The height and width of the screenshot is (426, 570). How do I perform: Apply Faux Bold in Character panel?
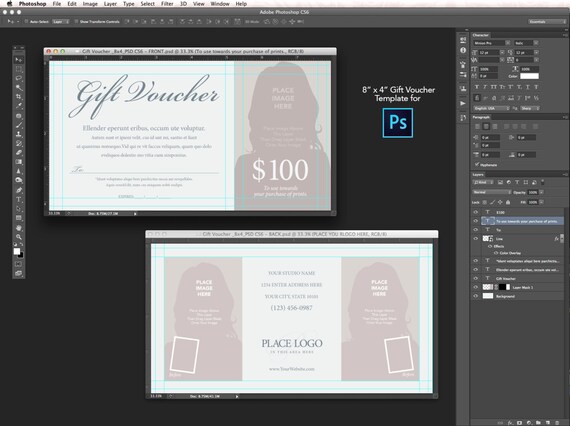477,87
